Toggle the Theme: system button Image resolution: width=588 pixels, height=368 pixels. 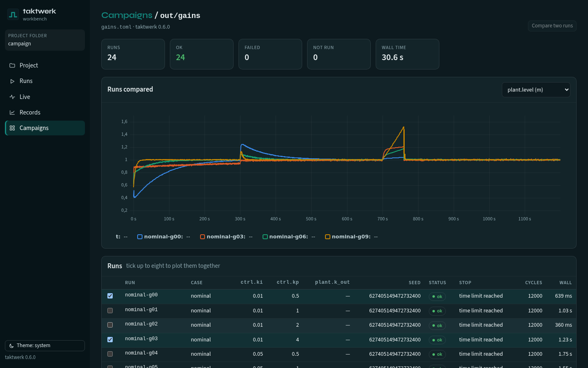(x=45, y=346)
